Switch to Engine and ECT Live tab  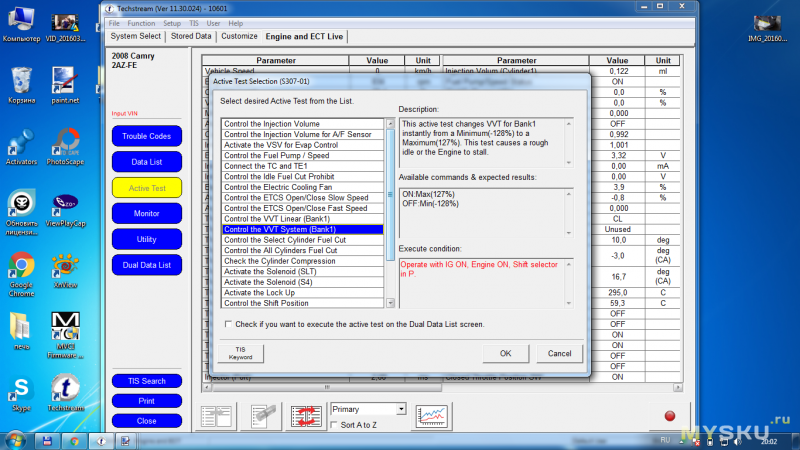pos(304,37)
